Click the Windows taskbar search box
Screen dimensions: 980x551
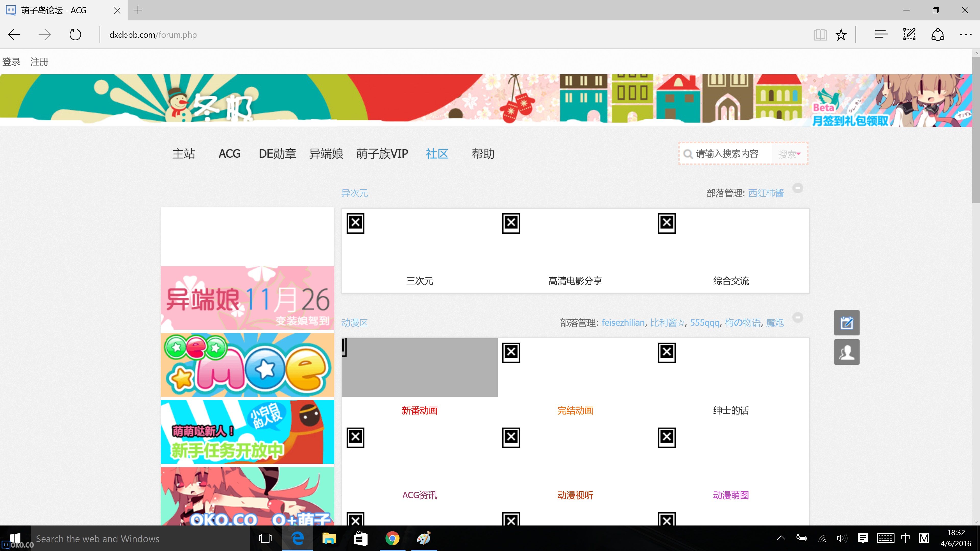click(x=140, y=539)
